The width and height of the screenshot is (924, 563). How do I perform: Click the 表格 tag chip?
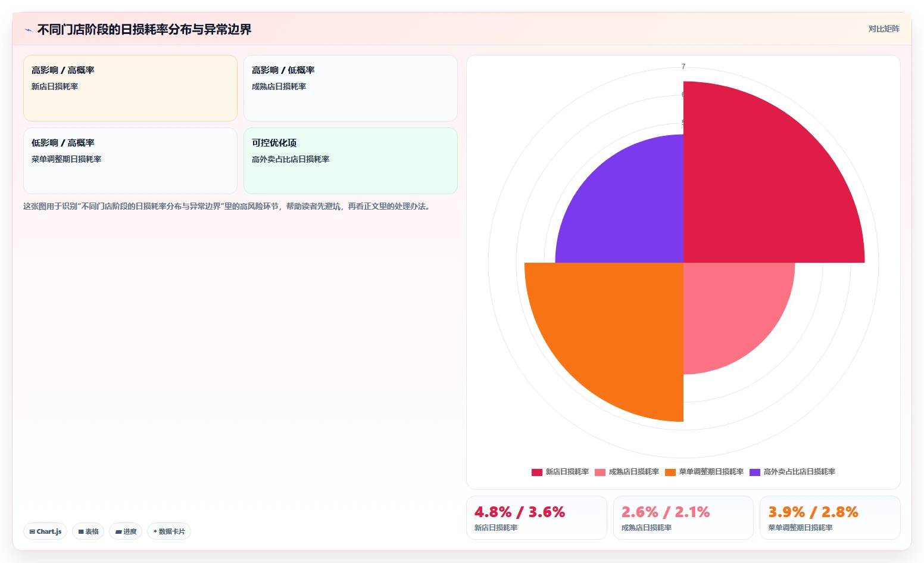(88, 531)
